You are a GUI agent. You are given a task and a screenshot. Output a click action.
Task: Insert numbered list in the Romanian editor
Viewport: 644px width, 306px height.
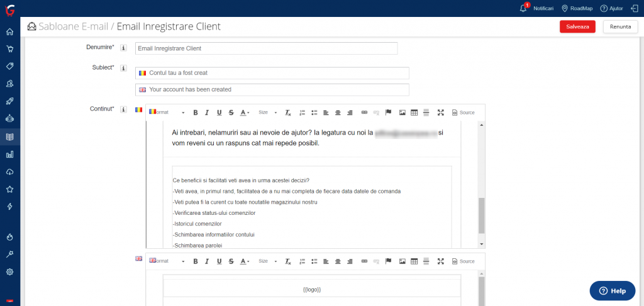click(303, 112)
